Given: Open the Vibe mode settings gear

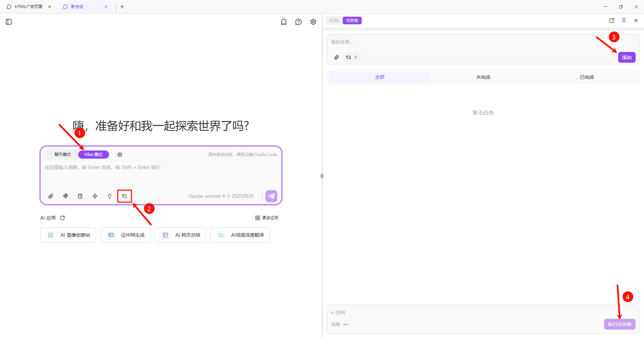Looking at the screenshot, I should point(120,155).
